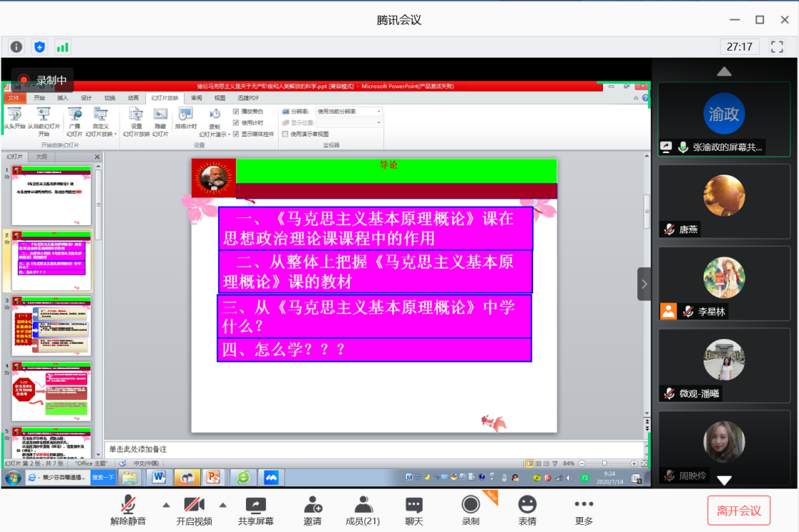The image size is (799, 532).
Task: Open 录制幻灯片演示 dropdown
Action: 215,122
